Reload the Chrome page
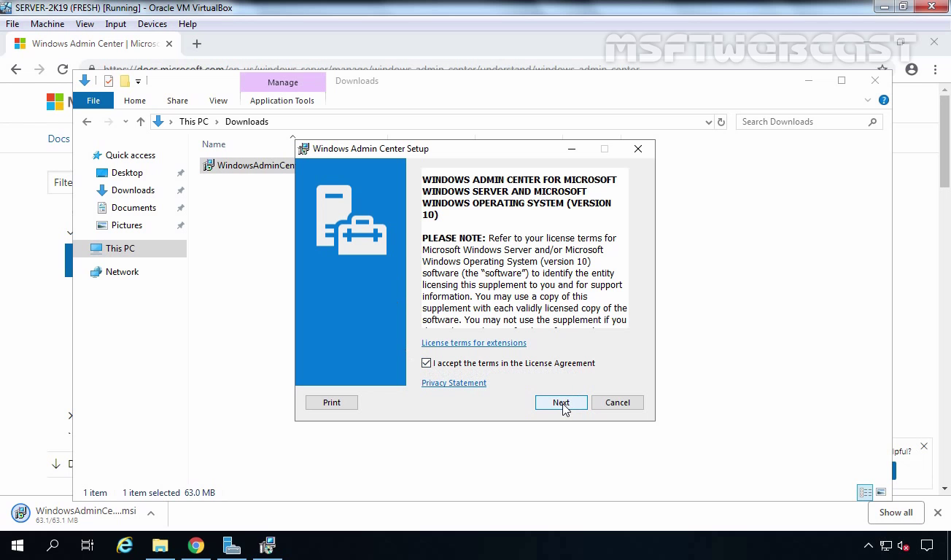Viewport: 951px width, 560px height. (63, 69)
